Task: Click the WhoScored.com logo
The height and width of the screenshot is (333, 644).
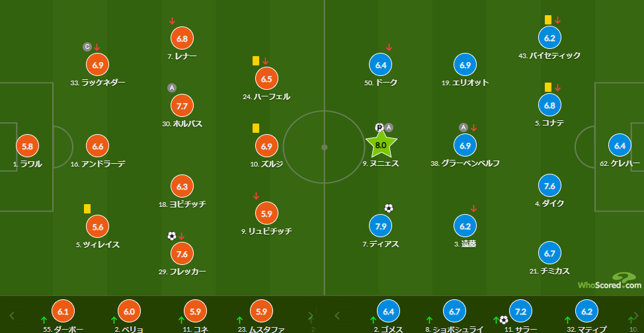Action: (x=610, y=281)
